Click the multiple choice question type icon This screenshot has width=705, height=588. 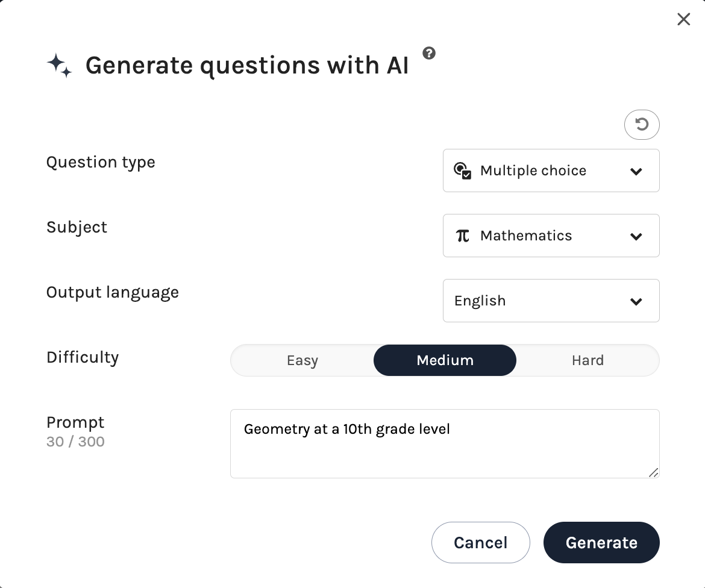tap(462, 170)
